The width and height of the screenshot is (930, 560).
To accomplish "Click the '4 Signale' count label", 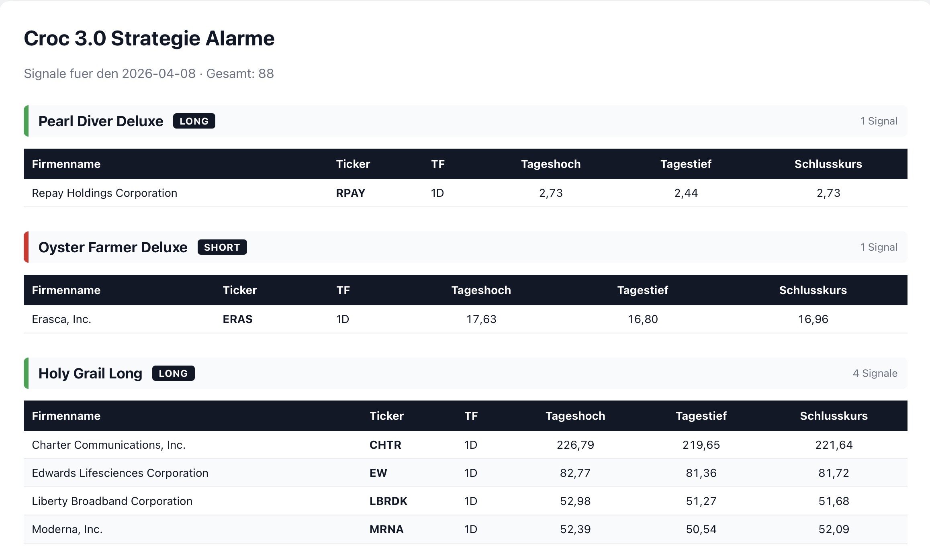I will pyautogui.click(x=875, y=374).
